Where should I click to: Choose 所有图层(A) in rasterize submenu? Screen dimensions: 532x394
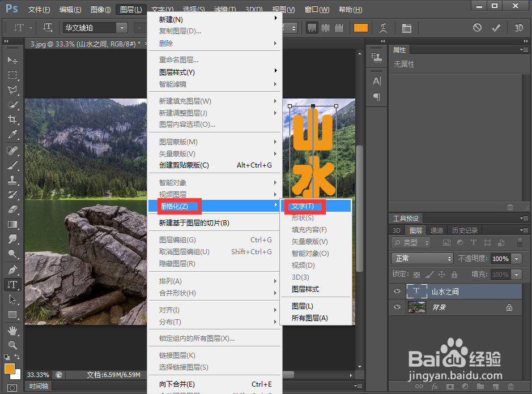[x=316, y=318]
